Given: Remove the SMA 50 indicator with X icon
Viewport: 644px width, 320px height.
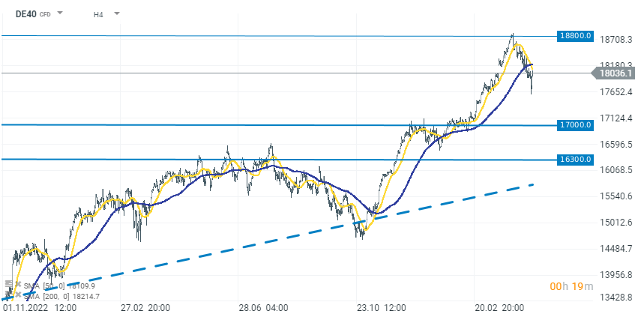Looking at the screenshot, I should (17, 285).
